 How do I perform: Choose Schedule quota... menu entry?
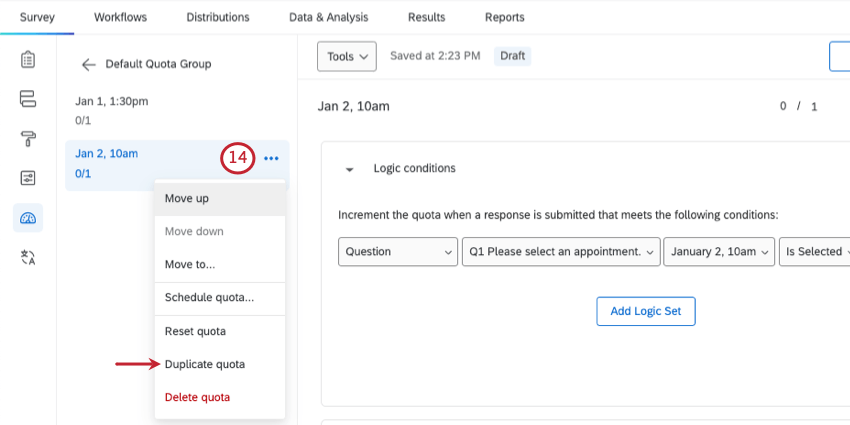(209, 297)
